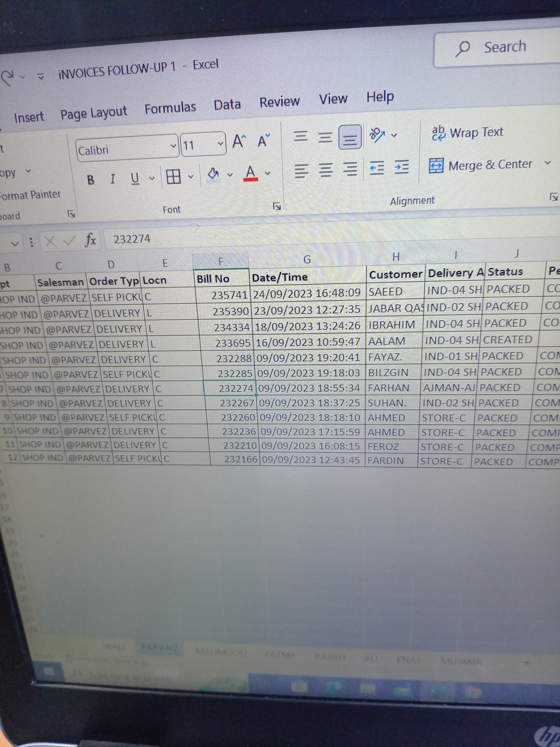The height and width of the screenshot is (747, 560).
Task: Select Bottom Align icon
Action: (x=350, y=137)
